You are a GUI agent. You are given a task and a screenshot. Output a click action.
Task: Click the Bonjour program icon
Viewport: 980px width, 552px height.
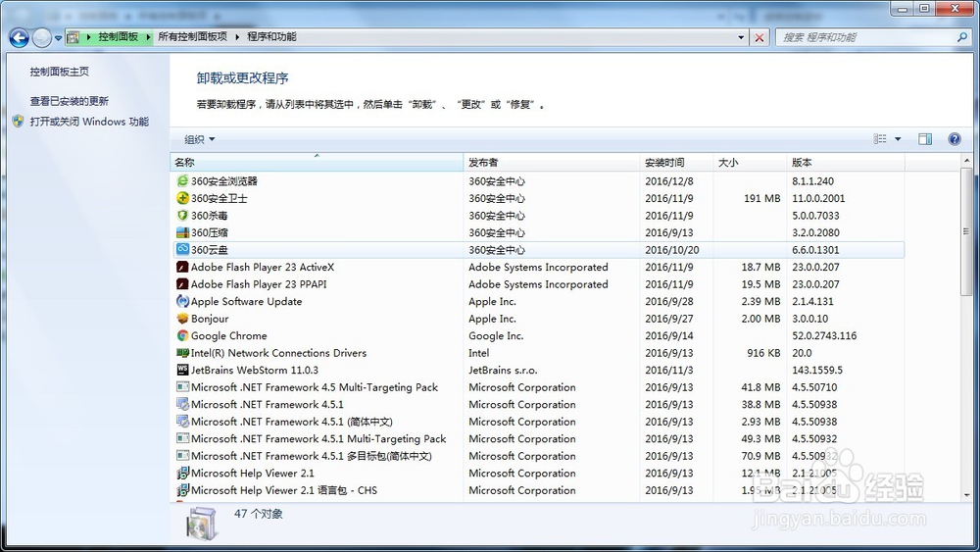[182, 319]
